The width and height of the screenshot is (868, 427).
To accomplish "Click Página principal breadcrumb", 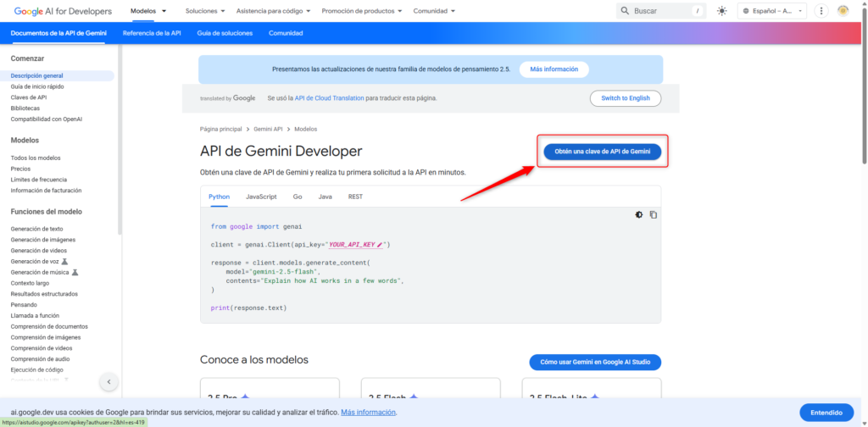I will click(221, 129).
